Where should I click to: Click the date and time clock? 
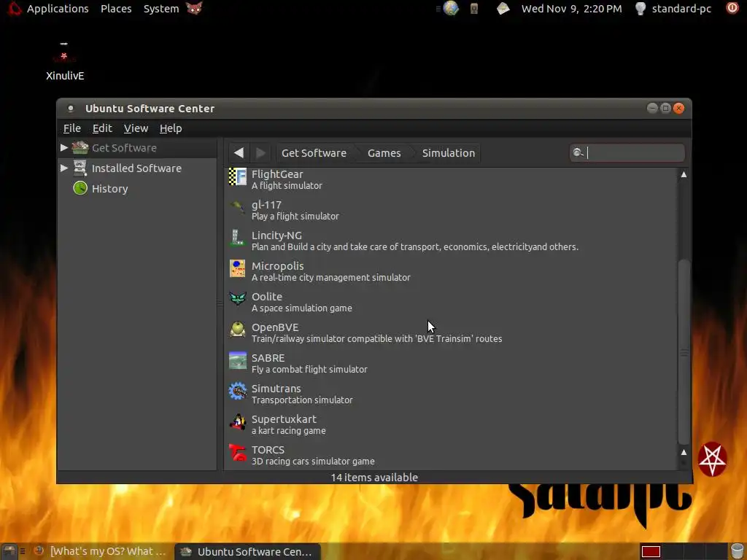(571, 9)
